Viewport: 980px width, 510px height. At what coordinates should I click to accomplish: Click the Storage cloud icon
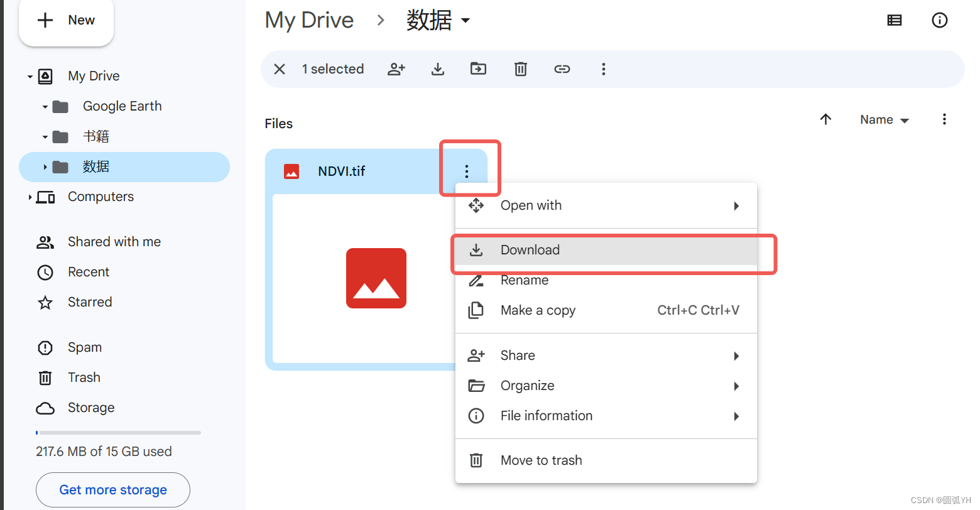pyautogui.click(x=45, y=408)
